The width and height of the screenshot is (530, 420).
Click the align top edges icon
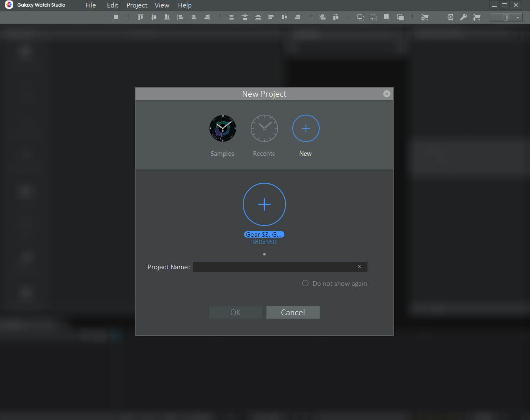pos(141,17)
